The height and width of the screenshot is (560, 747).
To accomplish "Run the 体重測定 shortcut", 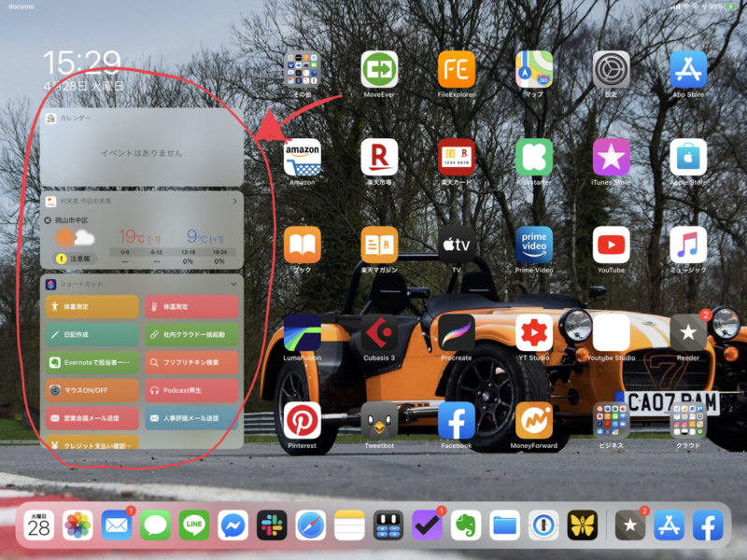I will point(92,307).
